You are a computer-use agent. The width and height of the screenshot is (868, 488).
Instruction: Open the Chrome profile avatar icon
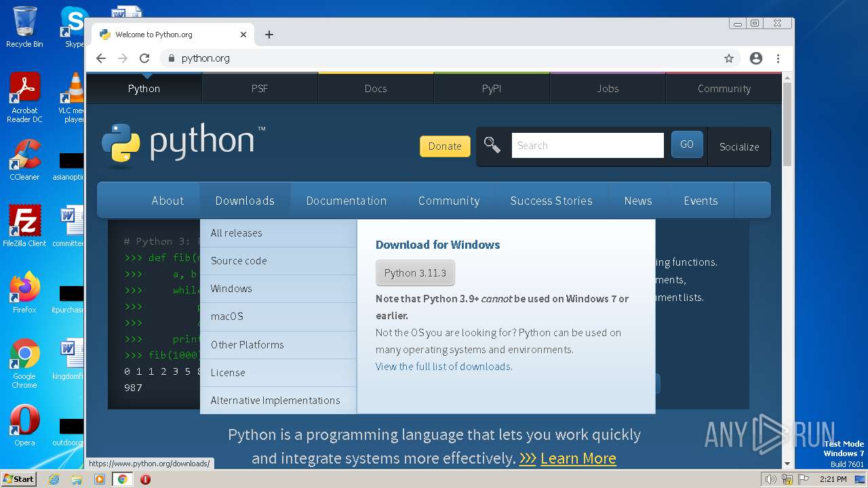click(x=756, y=58)
